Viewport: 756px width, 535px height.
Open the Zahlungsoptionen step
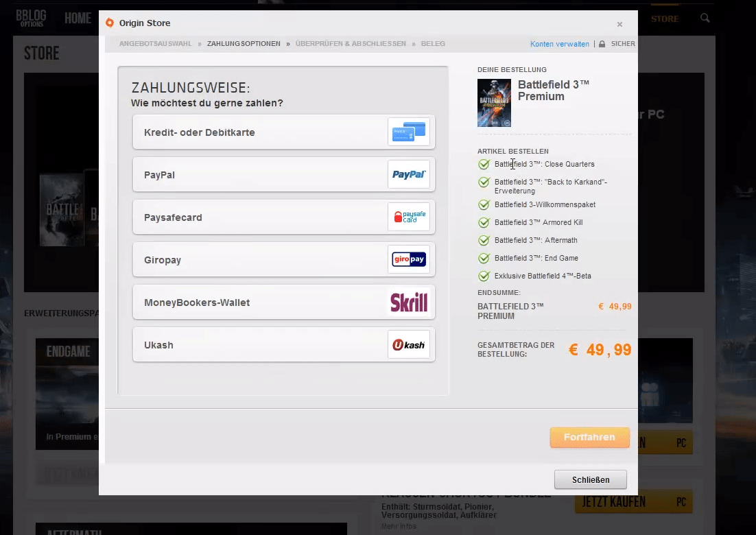pyautogui.click(x=244, y=44)
